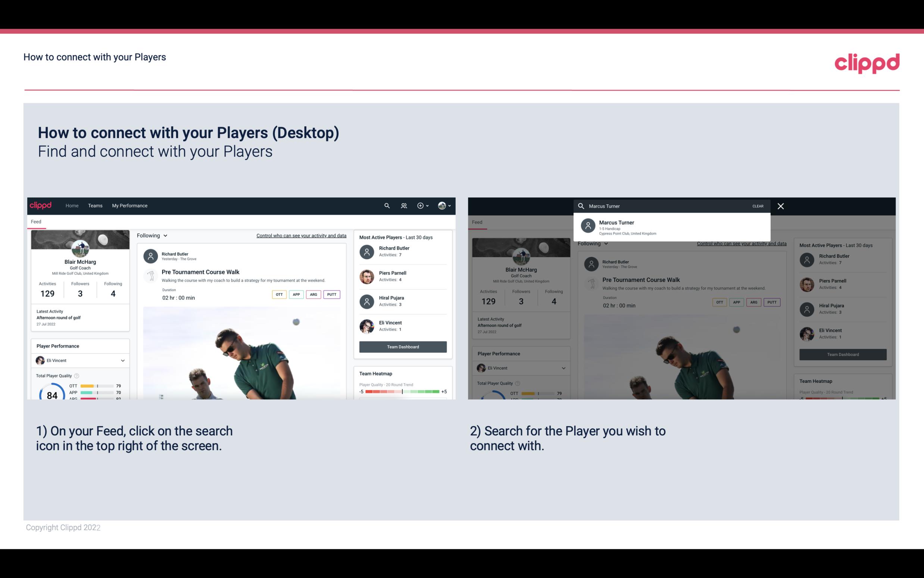Select My Performance tab in nav
Screen dimensions: 924x578
tap(130, 205)
